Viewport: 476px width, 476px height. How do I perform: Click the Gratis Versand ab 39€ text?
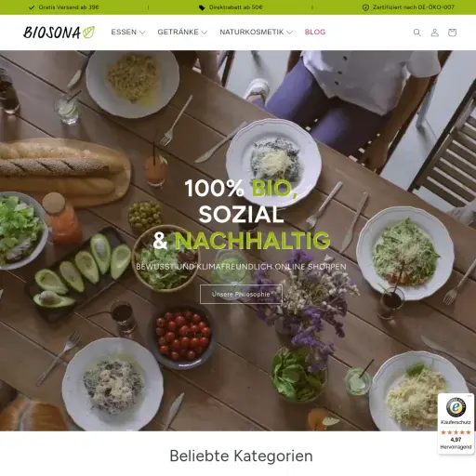(69, 7)
